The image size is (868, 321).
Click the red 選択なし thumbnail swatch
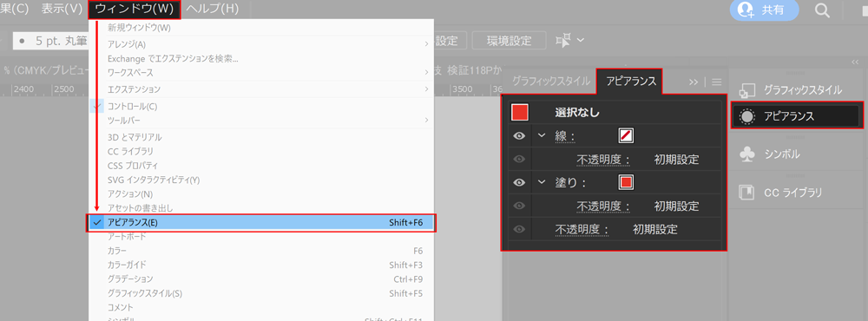pos(520,113)
